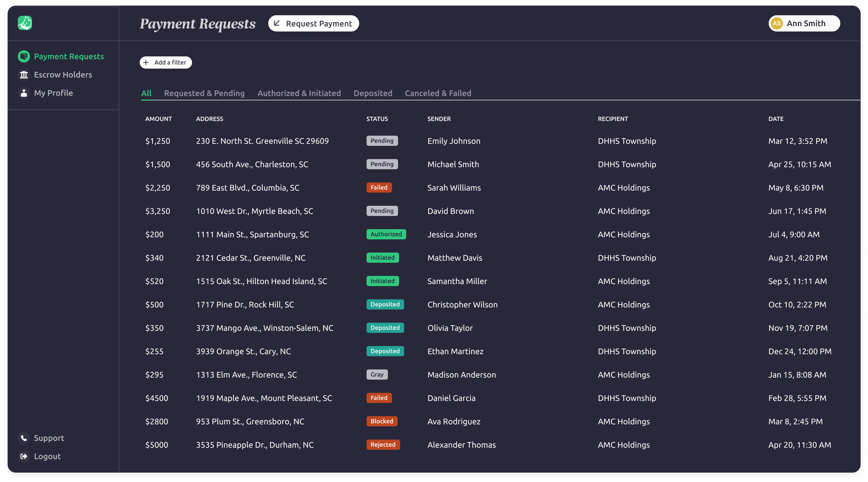The width and height of the screenshot is (868, 482).
Task: Click the AS avatar circle for Ann Smith
Action: 777,23
